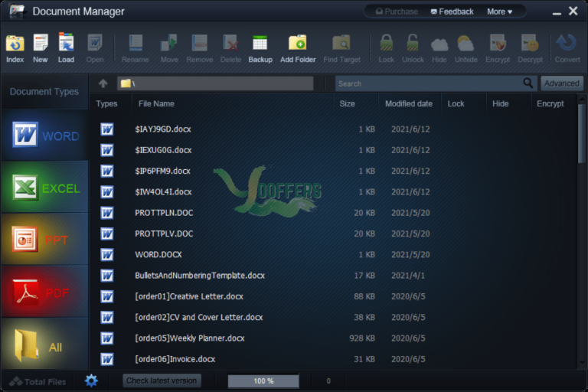The height and width of the screenshot is (392, 588).
Task: Sort by Size column header
Action: pyautogui.click(x=347, y=104)
